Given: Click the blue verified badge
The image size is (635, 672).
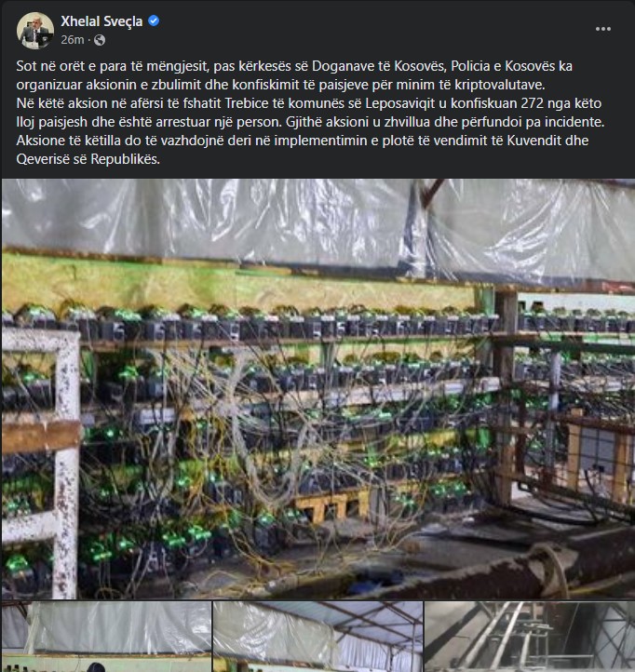Looking at the screenshot, I should 154,20.
